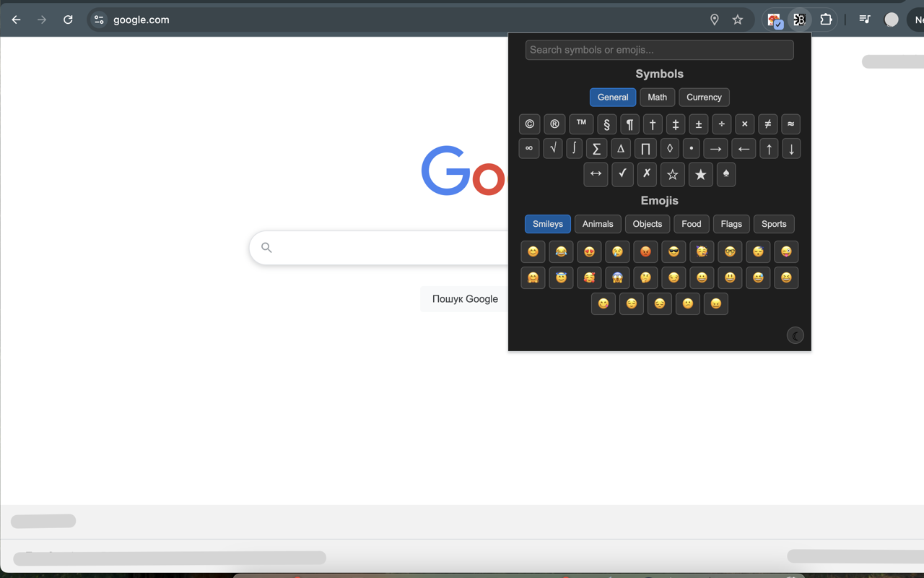Pick the nerd glasses emoji
924x578 pixels.
(x=730, y=251)
